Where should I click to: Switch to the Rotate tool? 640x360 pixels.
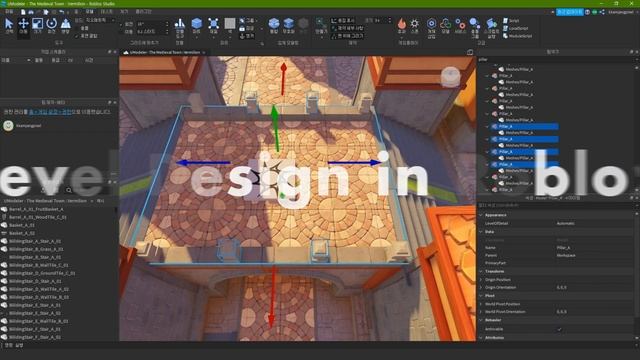[x=51, y=25]
